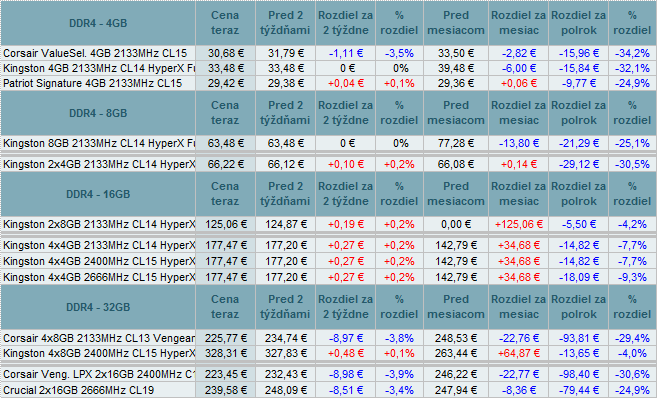This screenshot has height=398, width=657.
Task: Click the DDR4 - 4GB section header
Action: 98,23
